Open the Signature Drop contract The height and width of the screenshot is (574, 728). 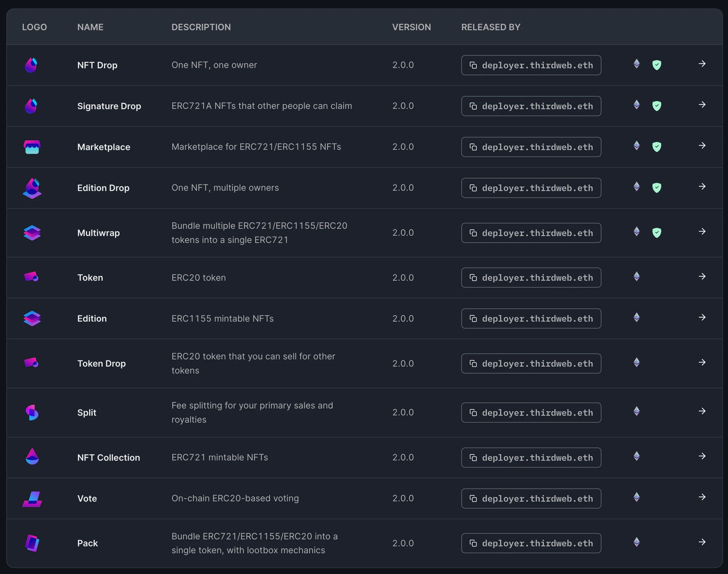point(109,106)
